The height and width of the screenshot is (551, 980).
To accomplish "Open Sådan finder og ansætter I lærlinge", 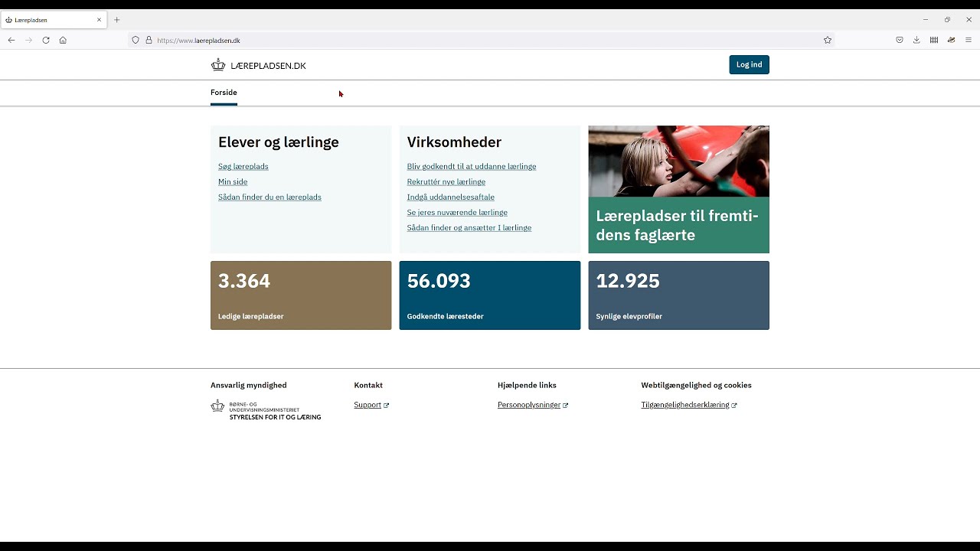I will click(x=469, y=227).
